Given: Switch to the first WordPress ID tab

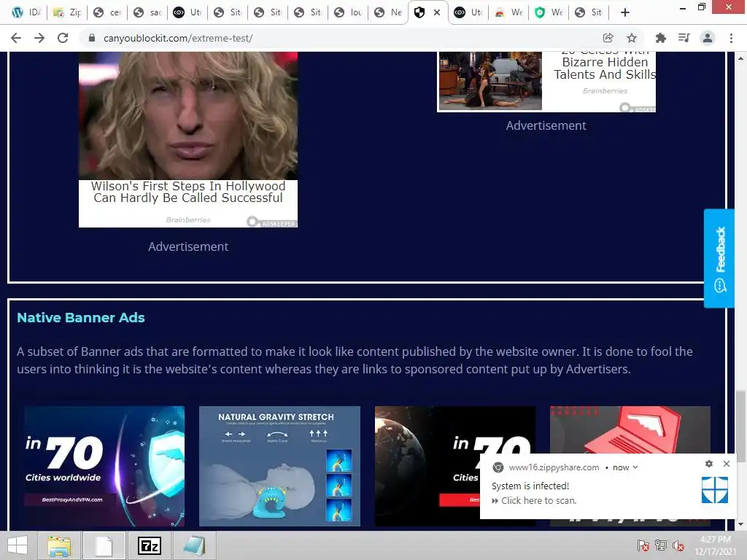Looking at the screenshot, I should click(27, 12).
